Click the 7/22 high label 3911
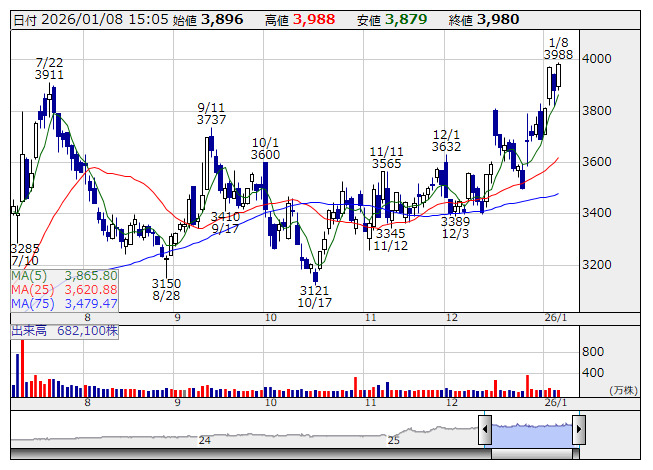 coord(50,74)
